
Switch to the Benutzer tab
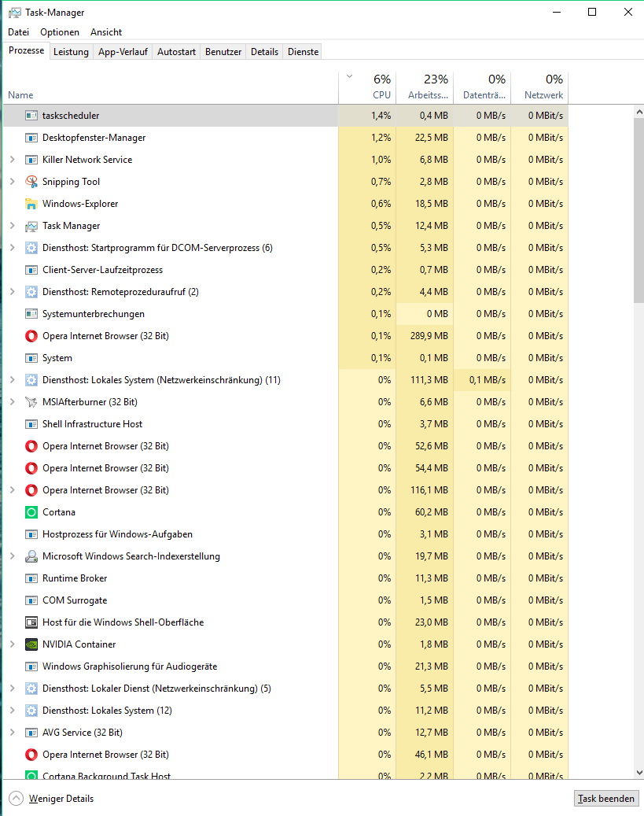click(x=223, y=52)
